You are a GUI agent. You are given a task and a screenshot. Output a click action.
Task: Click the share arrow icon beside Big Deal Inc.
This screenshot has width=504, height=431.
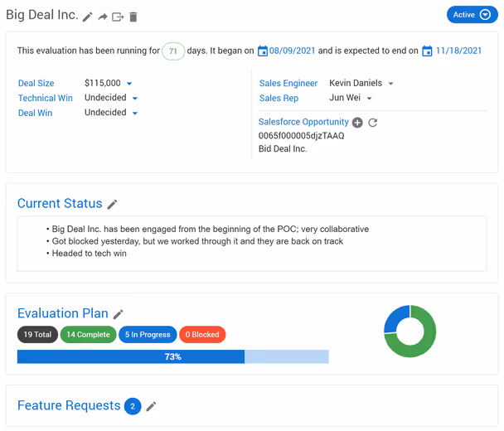tap(103, 17)
